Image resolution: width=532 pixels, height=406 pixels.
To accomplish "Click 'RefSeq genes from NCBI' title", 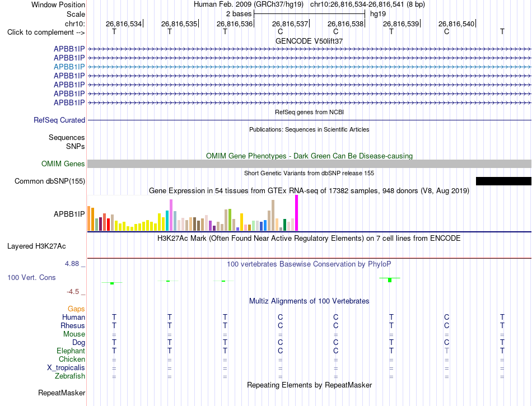I will pos(309,112).
